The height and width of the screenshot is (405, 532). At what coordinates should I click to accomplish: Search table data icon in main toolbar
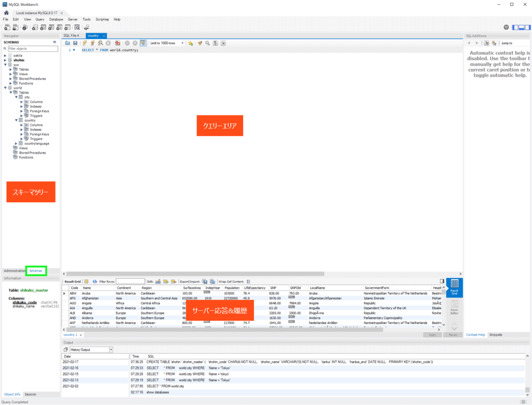click(x=77, y=28)
